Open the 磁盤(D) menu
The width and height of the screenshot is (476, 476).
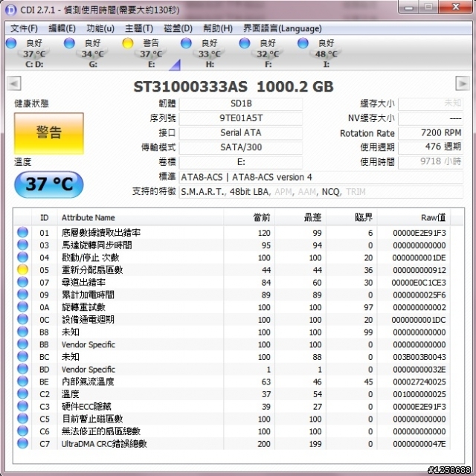(x=178, y=28)
